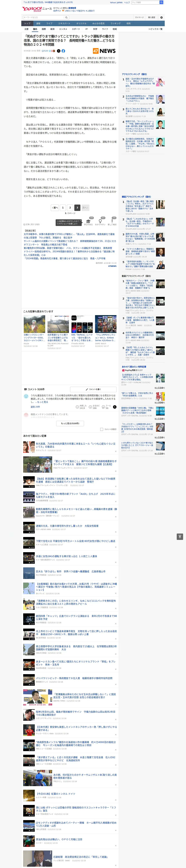Click the blue commenter avatar icon
Screen dimensions: 186x868
pyautogui.click(x=26, y=396)
